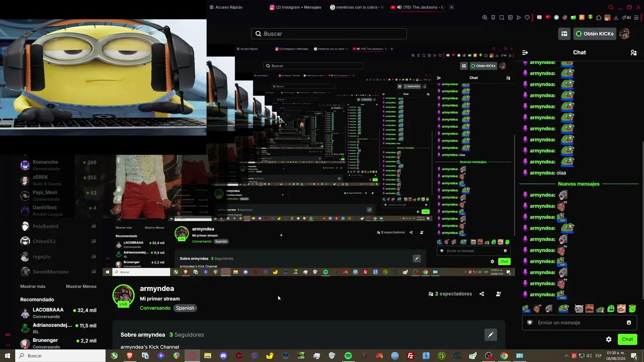Viewport: 644px width, 362px height.
Task: Edit the Sobre armyndea section with pencil
Action: [491, 335]
